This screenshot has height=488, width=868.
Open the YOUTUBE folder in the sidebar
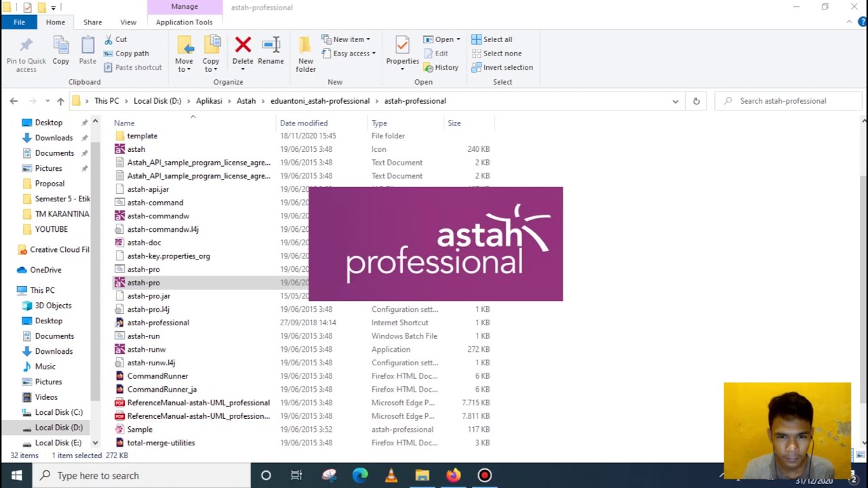[51, 229]
